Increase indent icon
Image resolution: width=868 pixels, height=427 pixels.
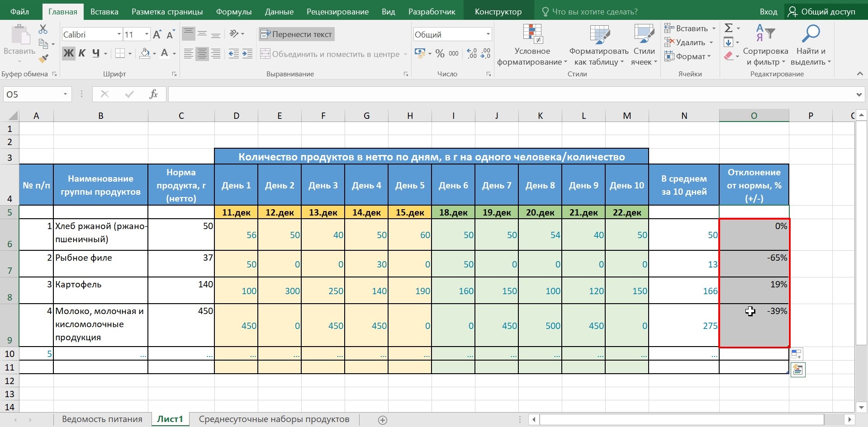[x=247, y=54]
